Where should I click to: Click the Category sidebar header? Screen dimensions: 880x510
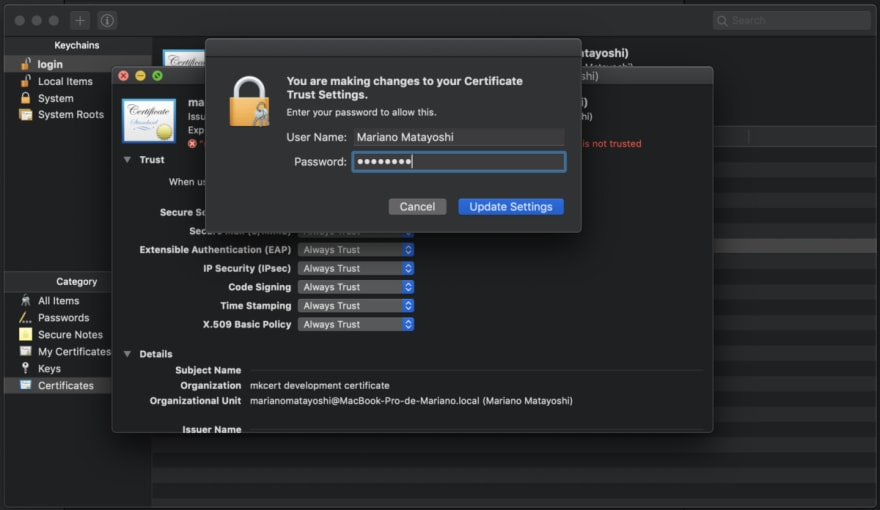[76, 281]
